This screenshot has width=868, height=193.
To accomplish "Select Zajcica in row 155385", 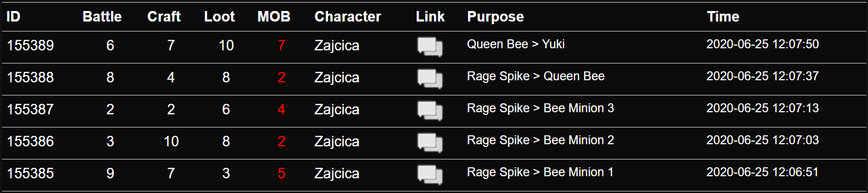I will click(x=337, y=174).
